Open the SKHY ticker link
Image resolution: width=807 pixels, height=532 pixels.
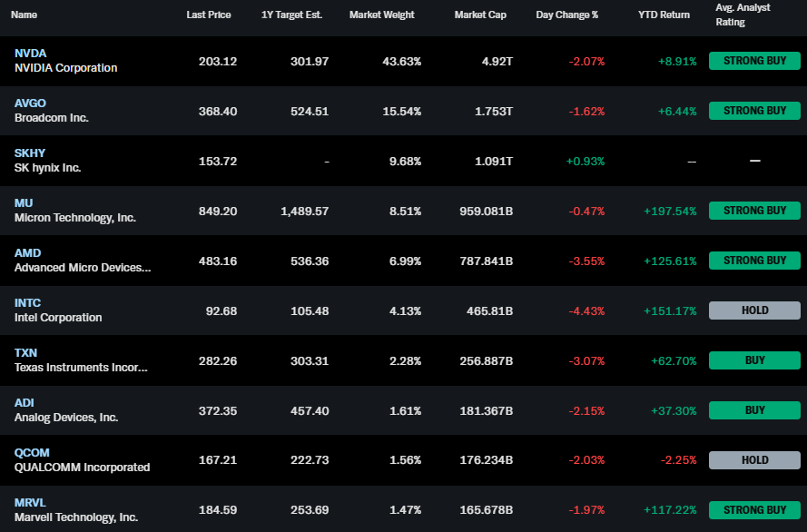point(30,153)
